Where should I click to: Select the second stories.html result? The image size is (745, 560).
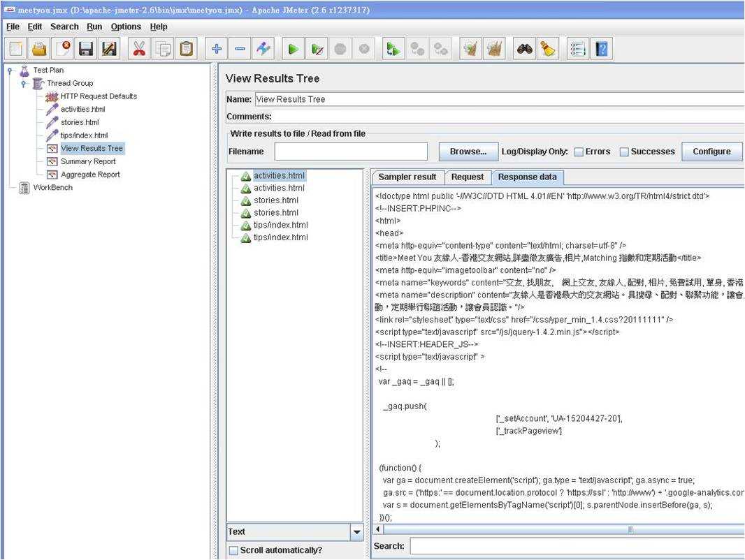(x=276, y=212)
